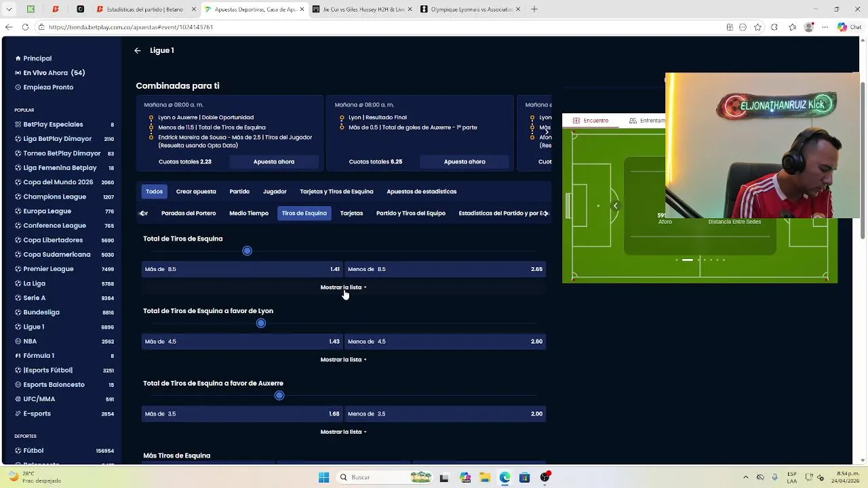The image size is (868, 488).
Task: Adjust the Lyon corners line slider
Action: 260,323
